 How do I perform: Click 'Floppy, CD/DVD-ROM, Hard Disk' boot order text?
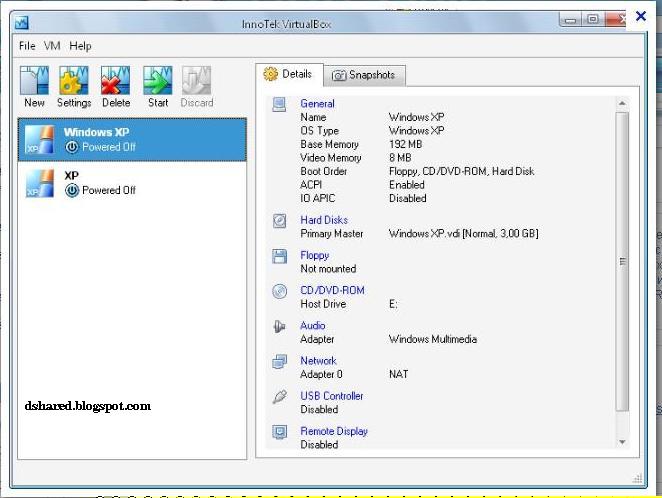pyautogui.click(x=461, y=171)
